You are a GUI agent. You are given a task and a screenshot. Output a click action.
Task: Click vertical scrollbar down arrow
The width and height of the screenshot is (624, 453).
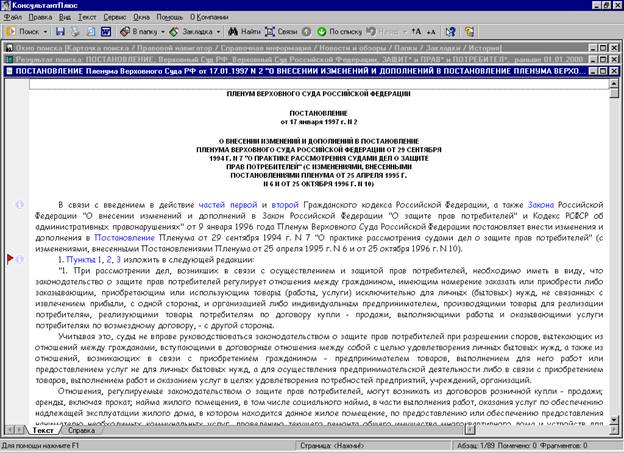point(614,420)
